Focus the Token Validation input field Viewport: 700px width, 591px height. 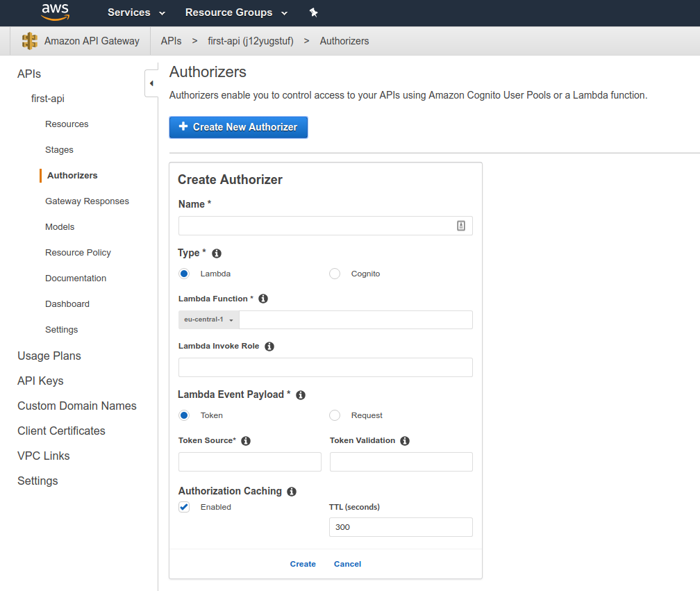401,462
